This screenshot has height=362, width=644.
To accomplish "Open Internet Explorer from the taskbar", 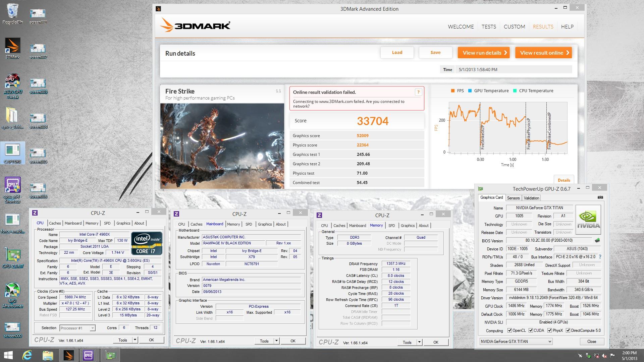I will click(x=28, y=355).
